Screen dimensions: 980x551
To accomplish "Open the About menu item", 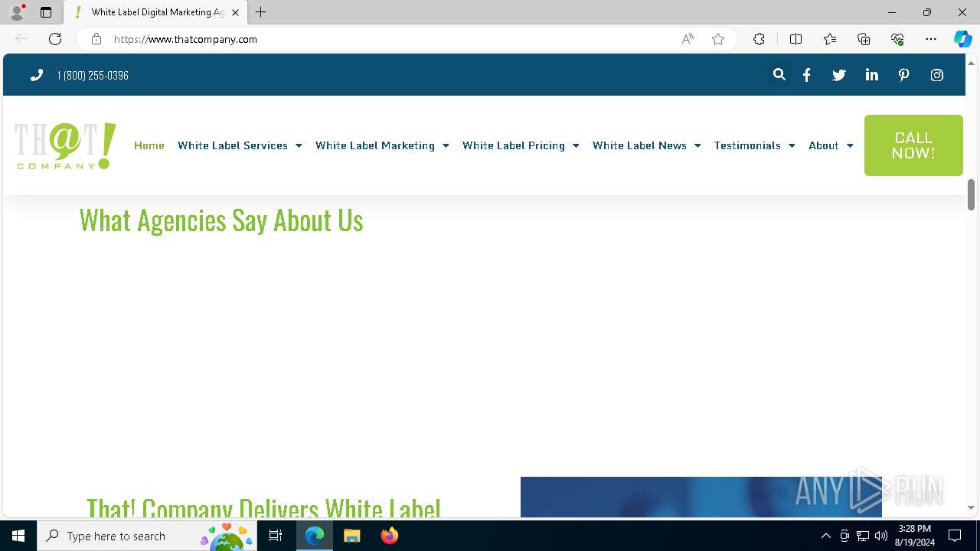I will 824,145.
